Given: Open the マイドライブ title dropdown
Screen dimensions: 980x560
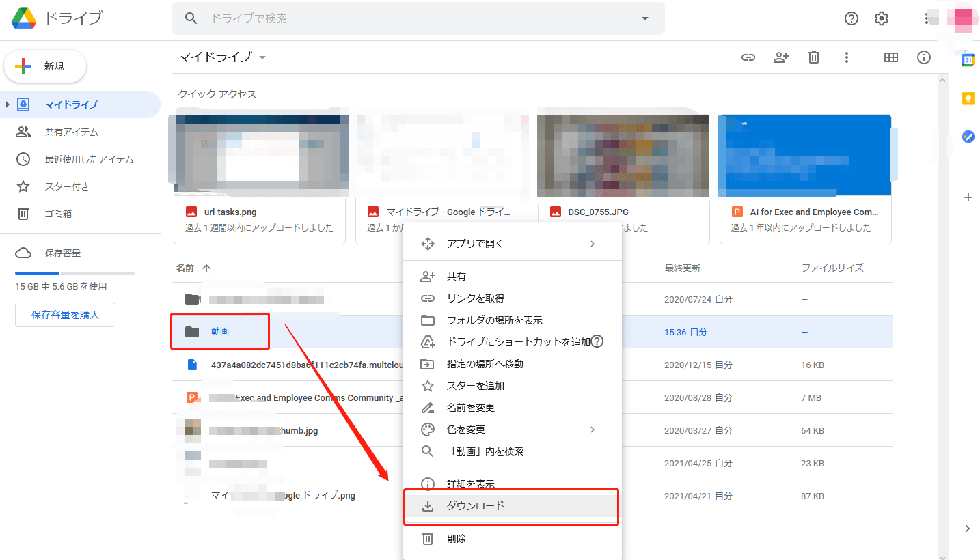Looking at the screenshot, I should pyautogui.click(x=262, y=57).
